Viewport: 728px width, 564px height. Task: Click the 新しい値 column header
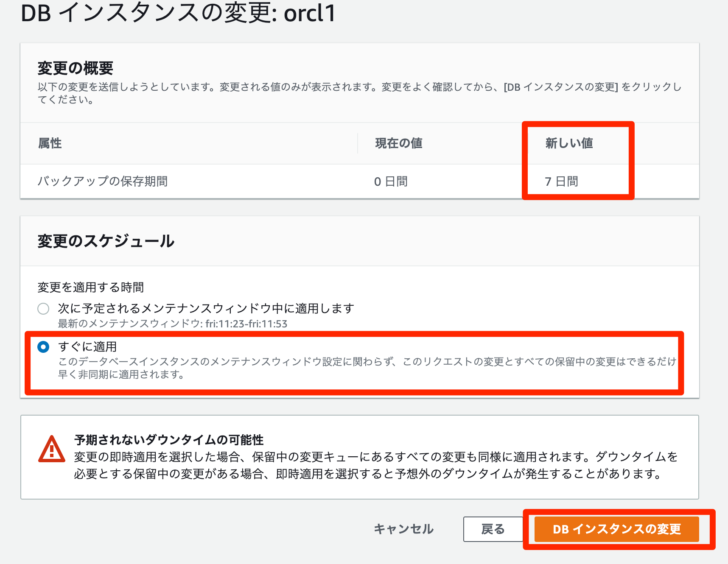[569, 143]
